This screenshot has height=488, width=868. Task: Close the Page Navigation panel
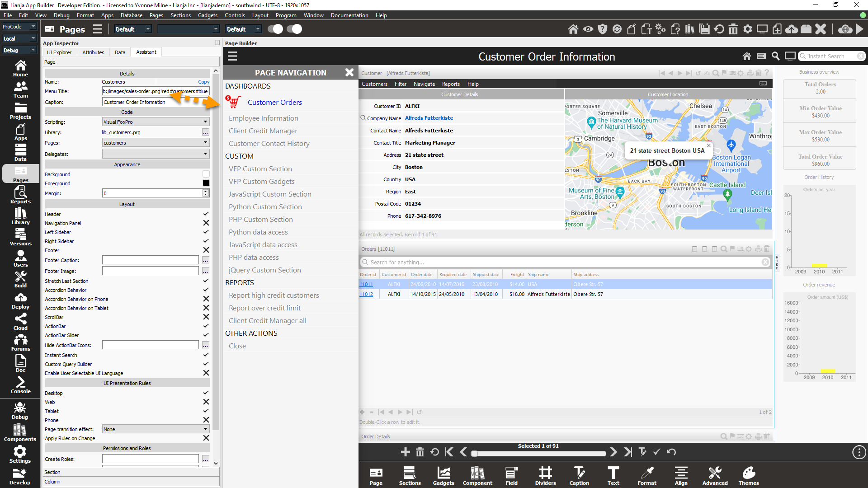point(349,72)
